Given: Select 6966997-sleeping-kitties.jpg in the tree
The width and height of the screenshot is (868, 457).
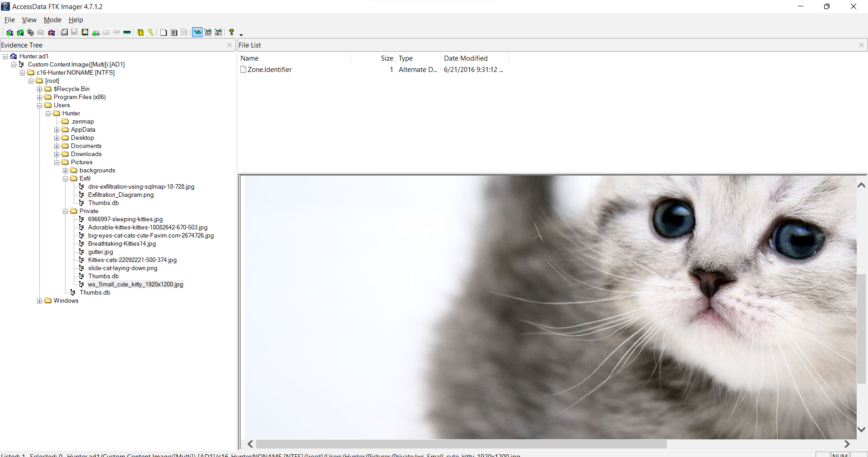Looking at the screenshot, I should 125,219.
